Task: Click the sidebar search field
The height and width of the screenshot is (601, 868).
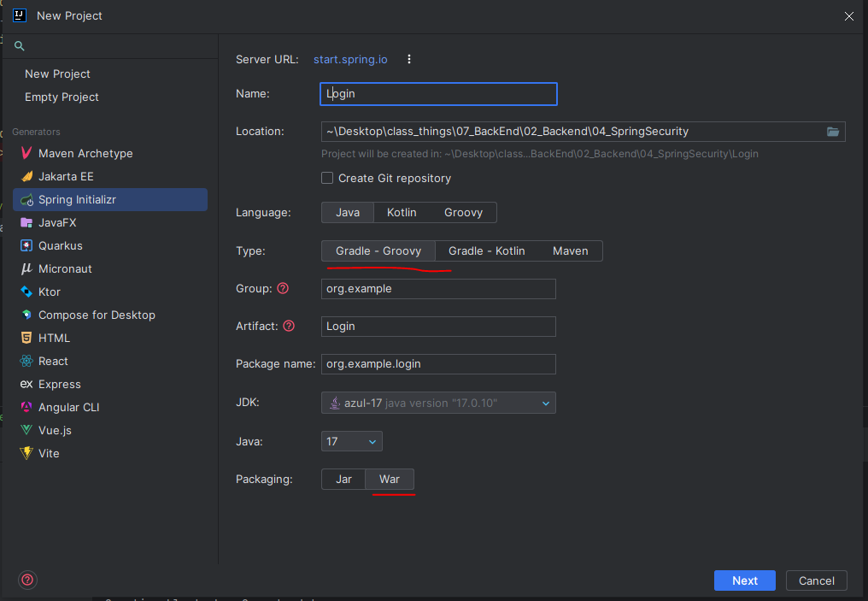Action: pyautogui.click(x=110, y=46)
